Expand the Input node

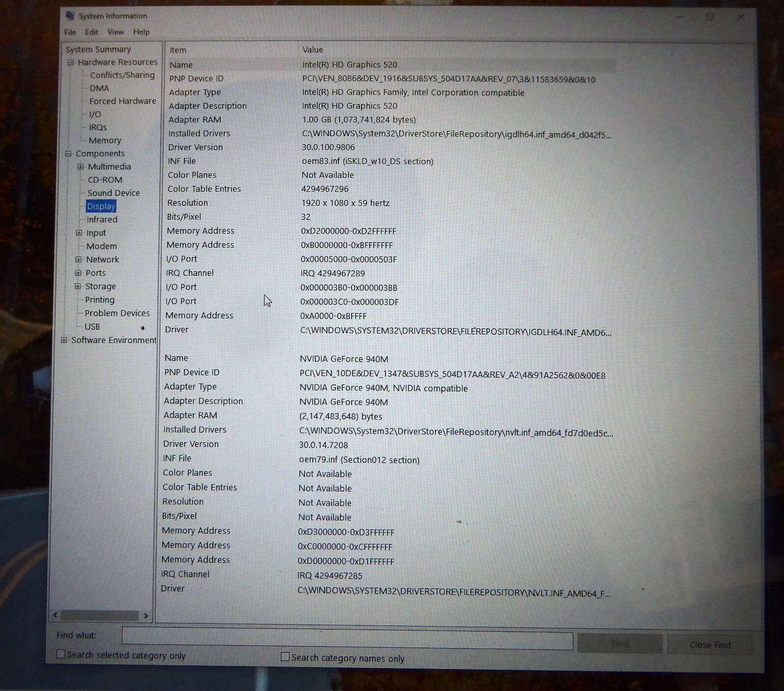(79, 233)
